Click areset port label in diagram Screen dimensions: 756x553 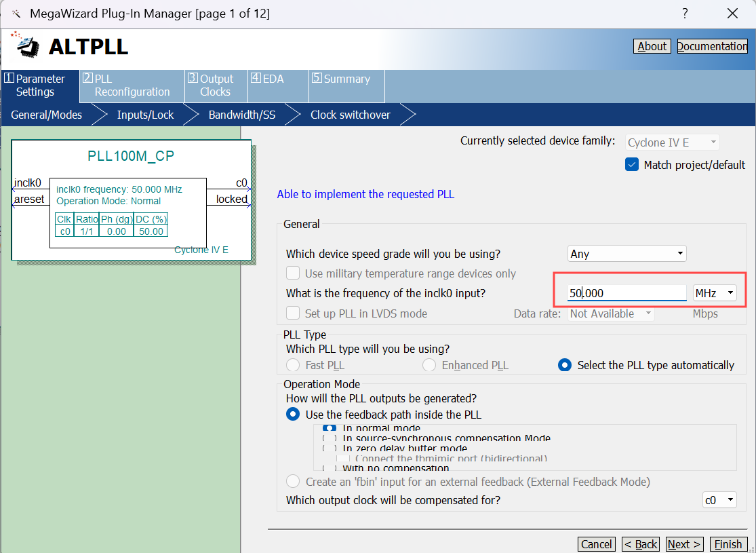point(29,199)
